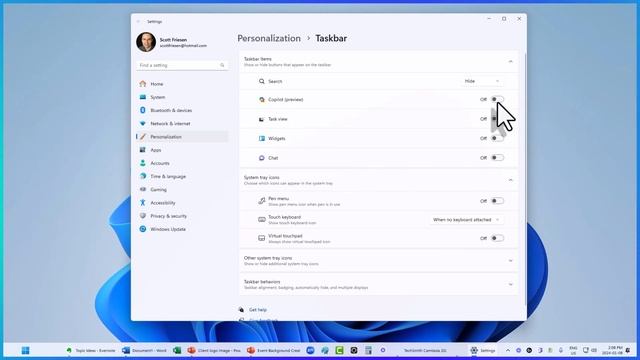Collapse the Taskbar items section
Image resolution: width=640 pixels, height=360 pixels.
click(x=510, y=62)
